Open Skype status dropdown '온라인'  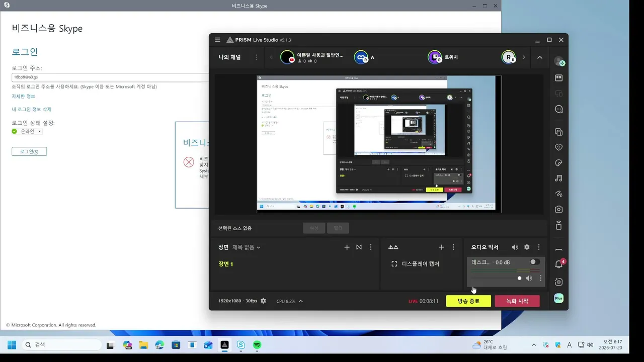31,131
